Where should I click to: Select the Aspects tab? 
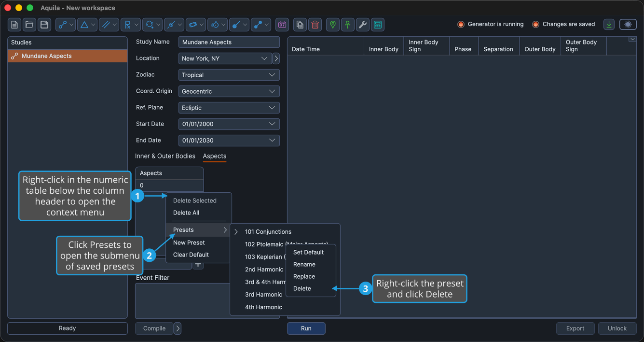point(215,156)
